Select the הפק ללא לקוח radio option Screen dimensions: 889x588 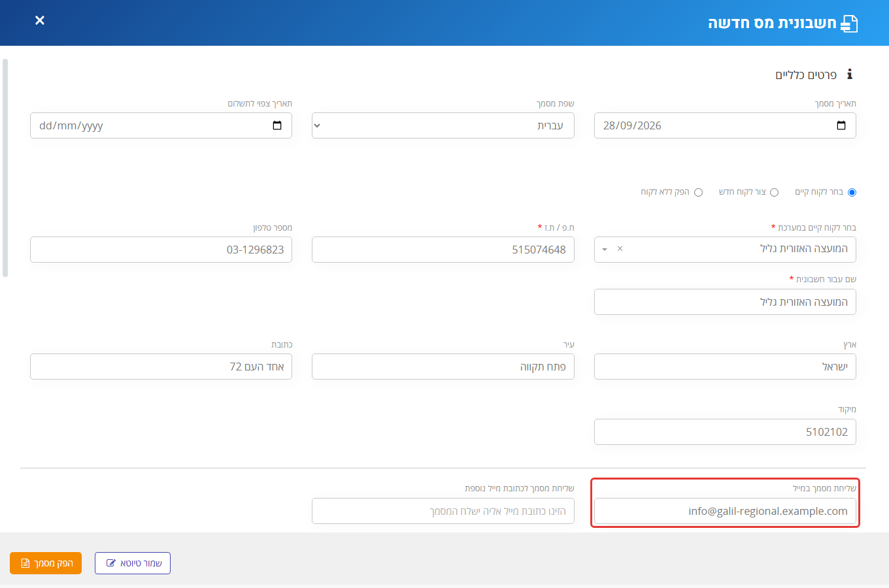click(698, 192)
